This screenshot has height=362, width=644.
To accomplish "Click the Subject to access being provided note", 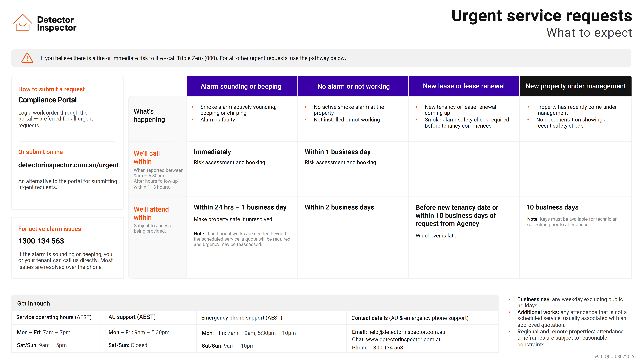I will (x=152, y=228).
